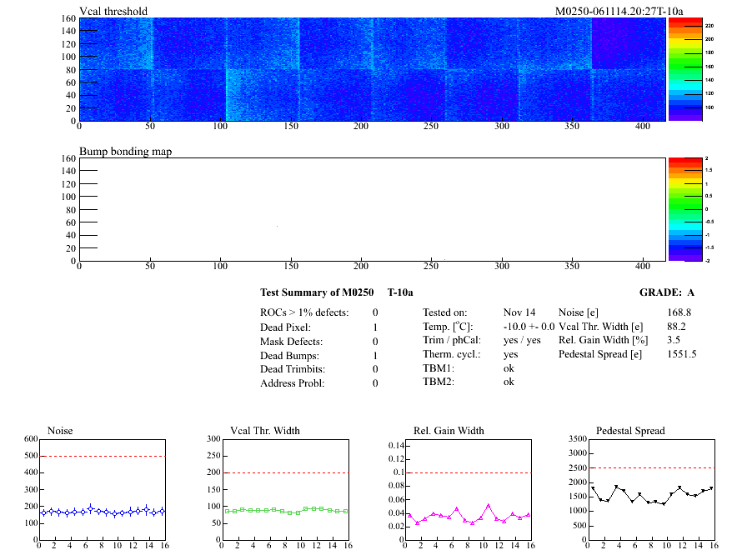
Task: Select the 'Bump bonding map' title text
Action: 125,152
